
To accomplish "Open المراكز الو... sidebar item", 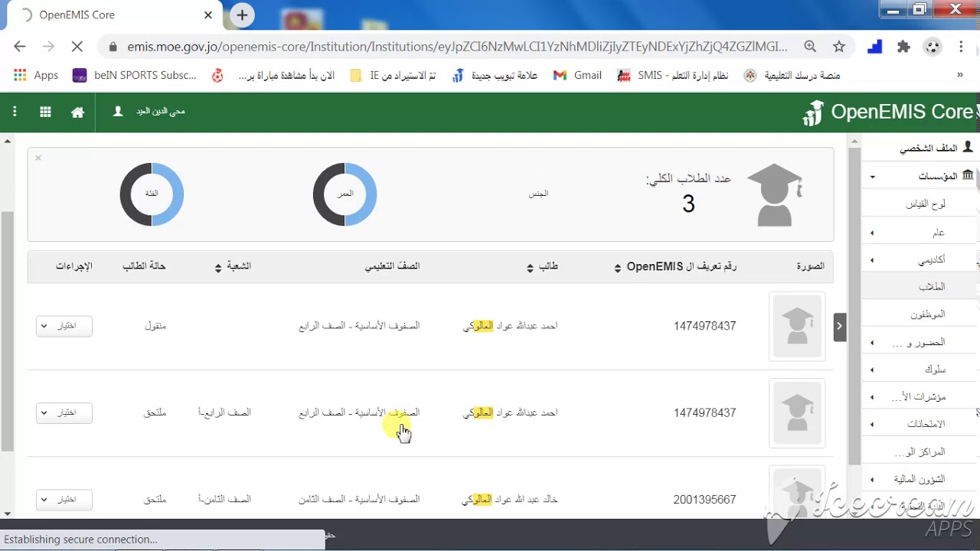I will (920, 452).
